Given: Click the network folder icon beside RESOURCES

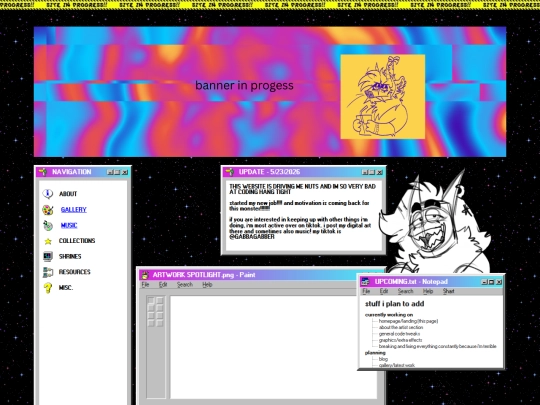Looking at the screenshot, I should point(48,272).
